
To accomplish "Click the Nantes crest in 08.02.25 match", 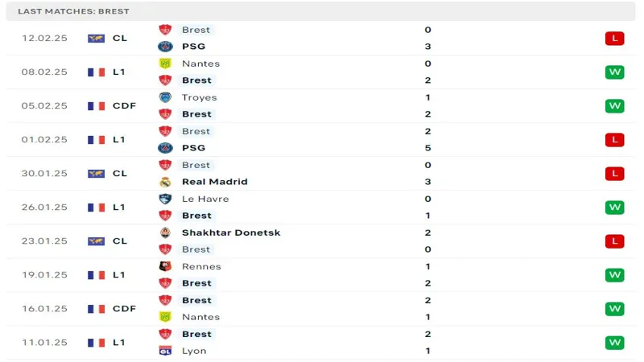I will pyautogui.click(x=165, y=64).
